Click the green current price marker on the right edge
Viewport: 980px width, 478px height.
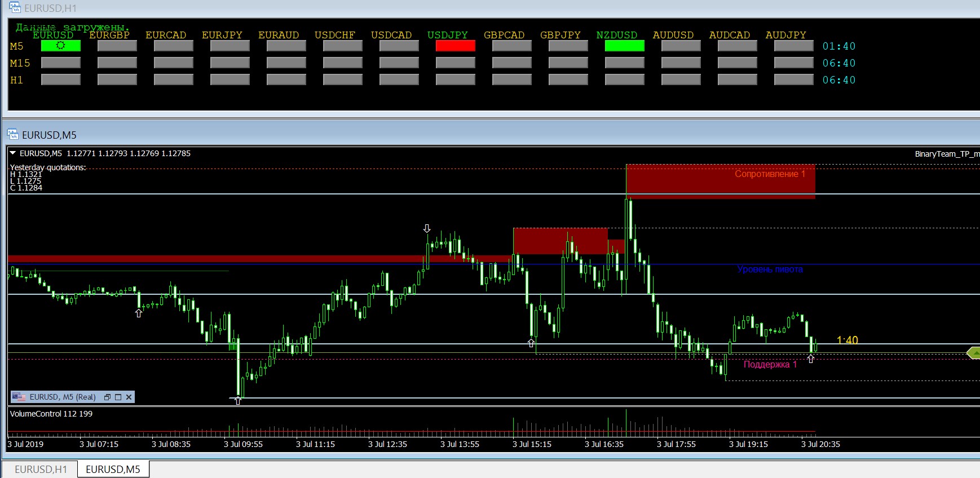(x=973, y=353)
